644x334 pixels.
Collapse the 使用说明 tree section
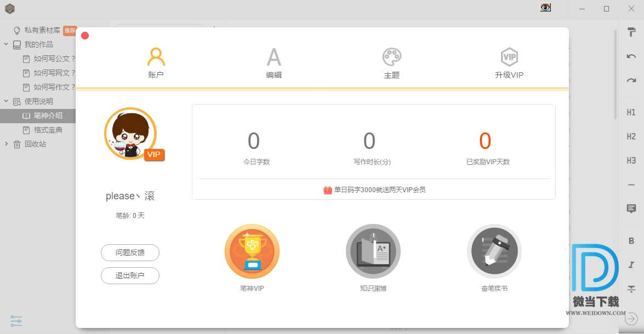[x=6, y=101]
